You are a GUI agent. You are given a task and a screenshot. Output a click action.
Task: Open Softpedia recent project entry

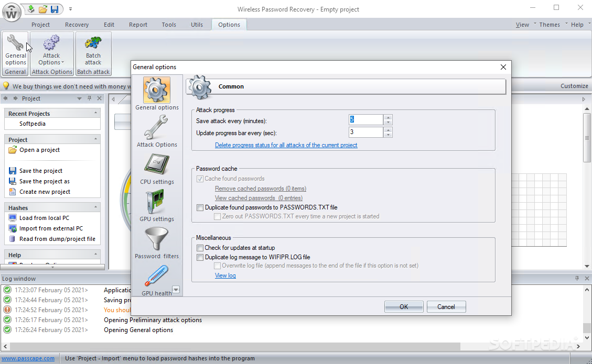tap(33, 124)
